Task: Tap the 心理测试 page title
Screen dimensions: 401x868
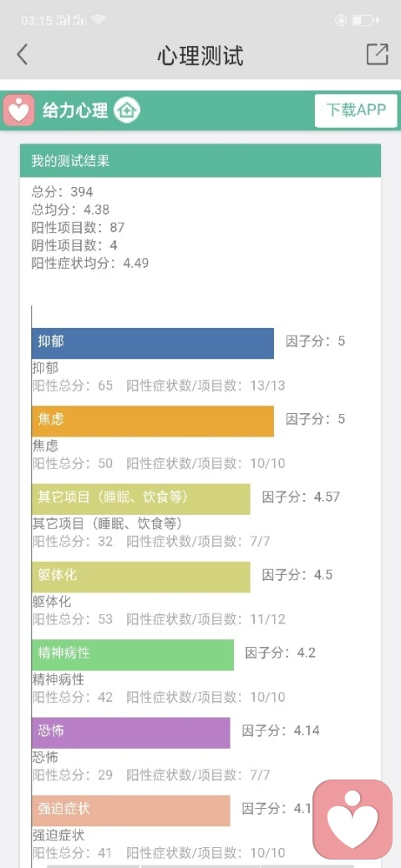Action: (x=200, y=55)
